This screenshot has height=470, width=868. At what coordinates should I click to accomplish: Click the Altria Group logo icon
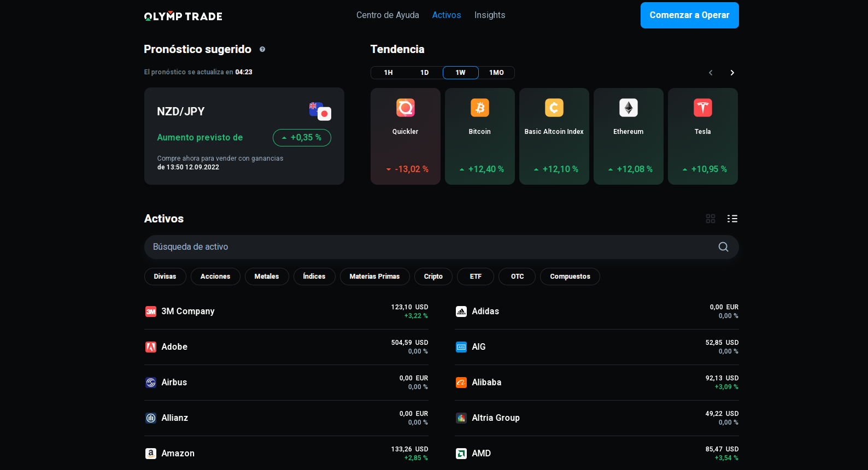pyautogui.click(x=461, y=418)
